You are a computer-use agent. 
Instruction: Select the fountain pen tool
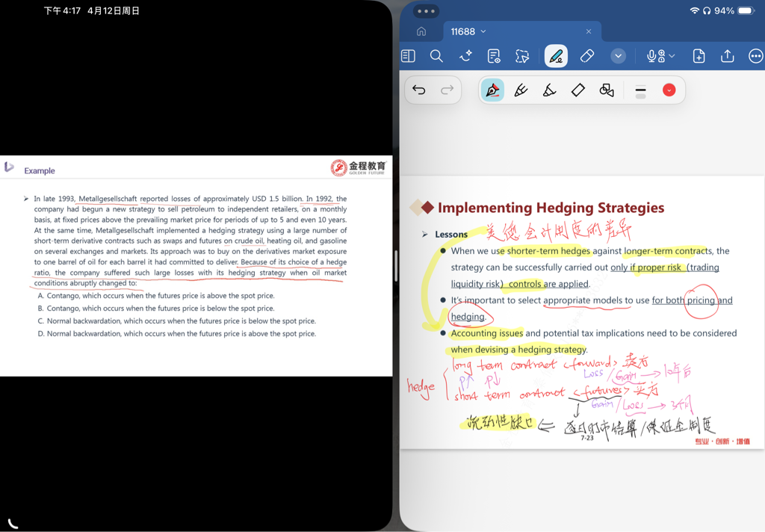492,90
